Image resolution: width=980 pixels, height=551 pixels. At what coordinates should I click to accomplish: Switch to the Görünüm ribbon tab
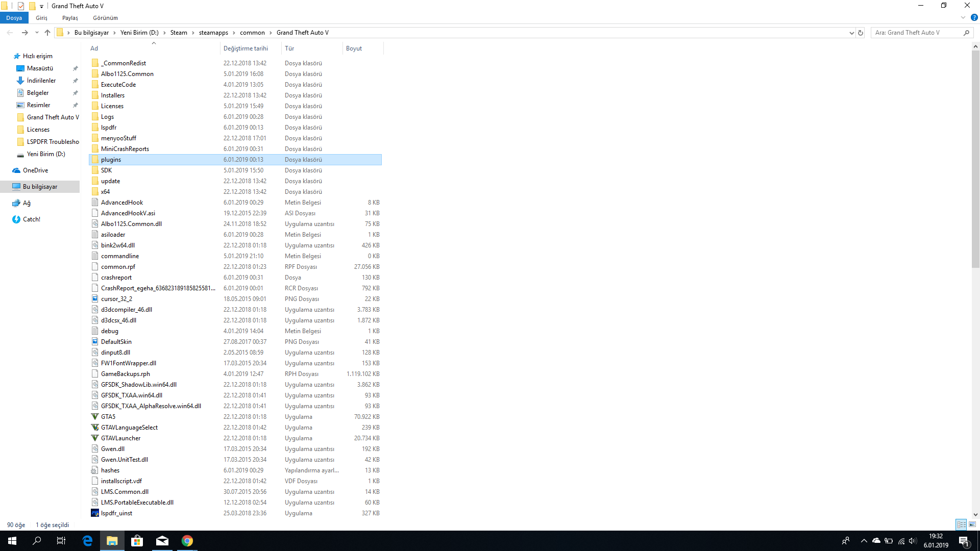pyautogui.click(x=105, y=18)
